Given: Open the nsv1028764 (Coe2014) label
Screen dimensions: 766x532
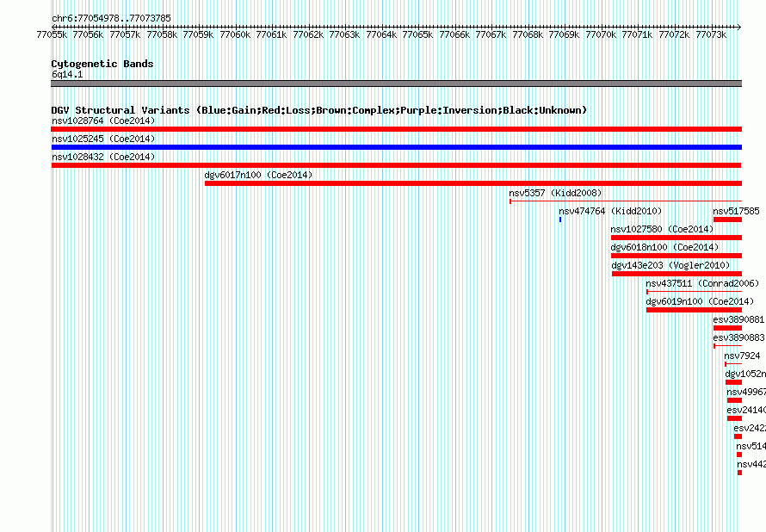Looking at the screenshot, I should (103, 121).
